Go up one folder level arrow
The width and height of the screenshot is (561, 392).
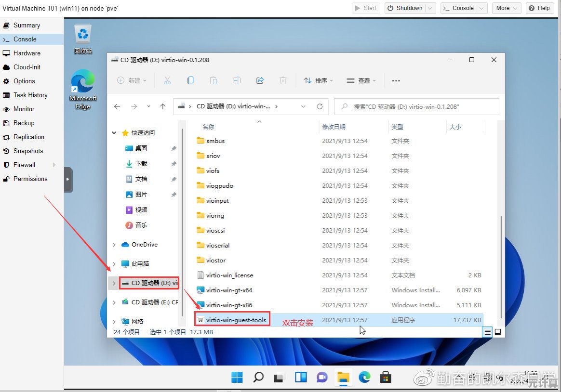coord(163,106)
